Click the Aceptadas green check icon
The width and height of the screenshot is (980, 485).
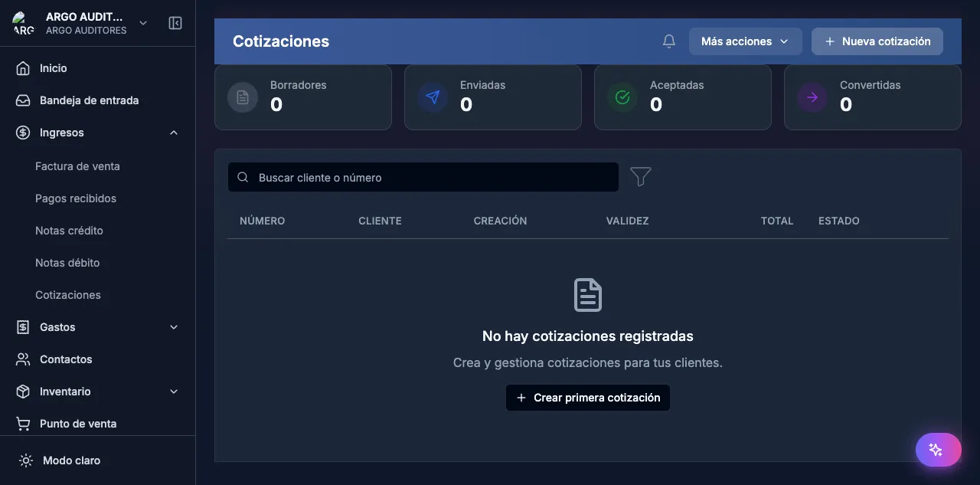(x=622, y=97)
